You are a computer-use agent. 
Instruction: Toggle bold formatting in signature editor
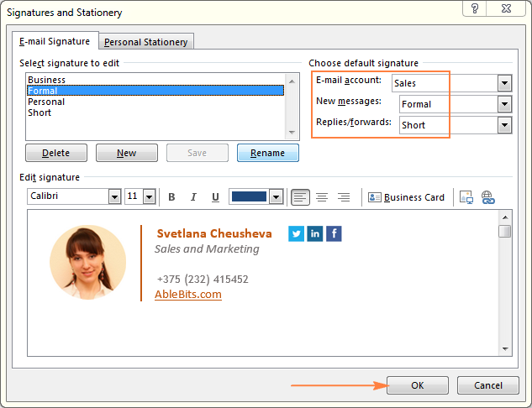point(171,197)
